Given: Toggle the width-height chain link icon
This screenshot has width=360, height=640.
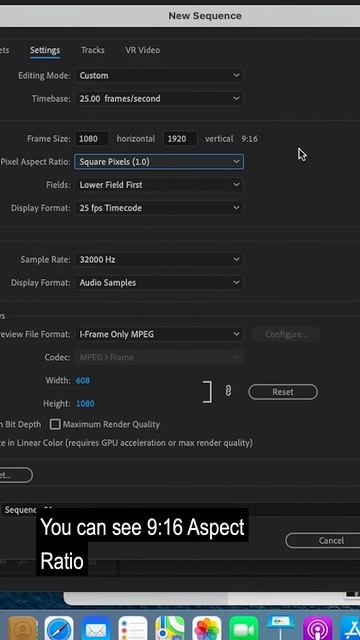Looking at the screenshot, I should pyautogui.click(x=228, y=391).
